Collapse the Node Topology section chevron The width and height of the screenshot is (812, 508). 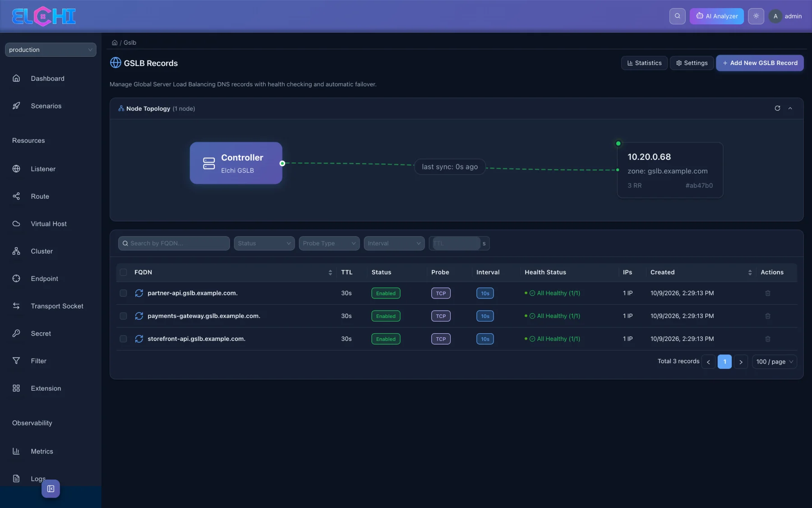tap(790, 108)
